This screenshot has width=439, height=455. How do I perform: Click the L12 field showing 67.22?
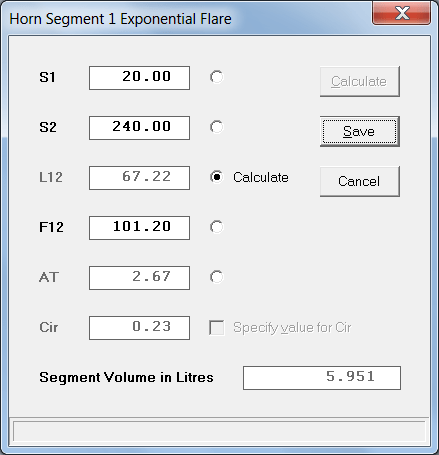pyautogui.click(x=139, y=178)
